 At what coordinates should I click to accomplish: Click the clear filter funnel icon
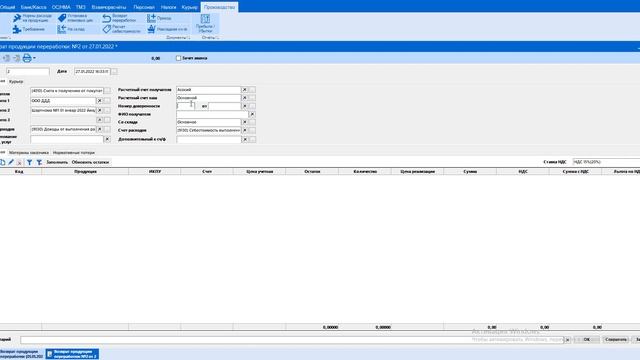click(x=39, y=162)
